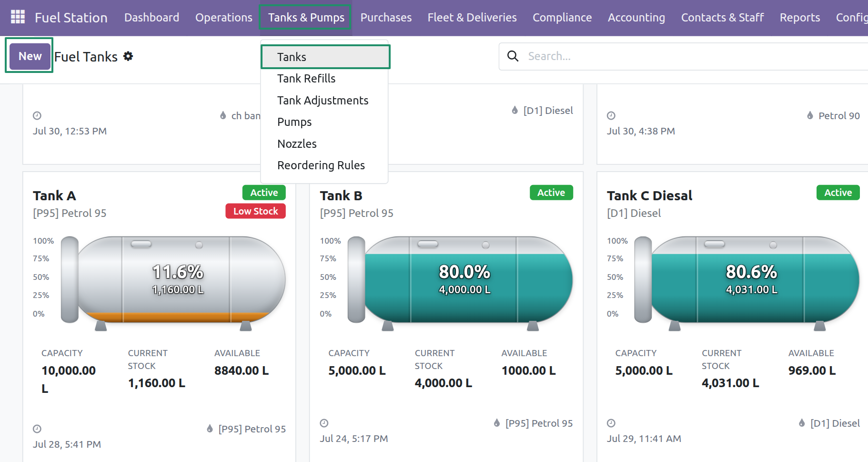Click the Tank C Diesal card title
Viewport: 868px width, 462px height.
tap(649, 195)
